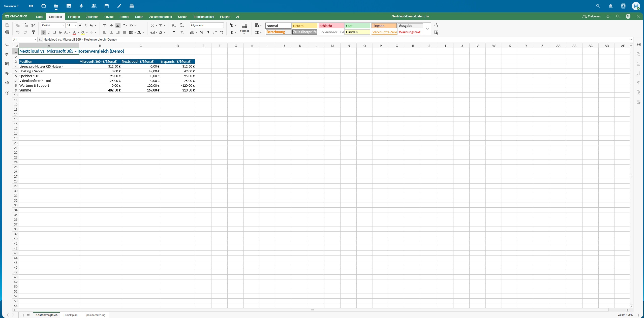The image size is (644, 318).
Task: Apply percent number format
Action: pos(202,32)
